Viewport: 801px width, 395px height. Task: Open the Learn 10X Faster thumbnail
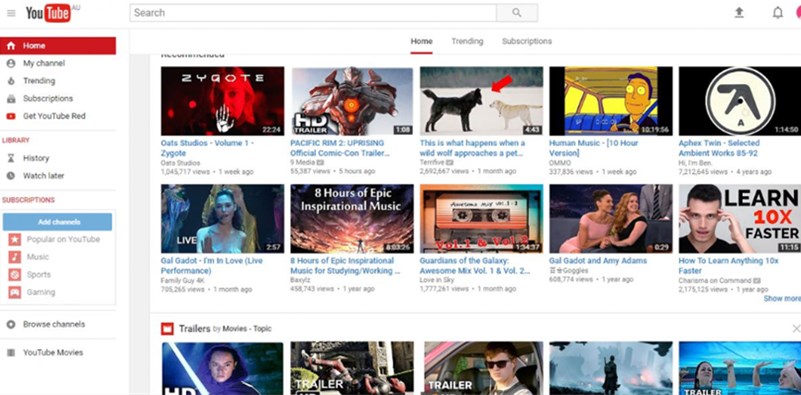pyautogui.click(x=740, y=219)
